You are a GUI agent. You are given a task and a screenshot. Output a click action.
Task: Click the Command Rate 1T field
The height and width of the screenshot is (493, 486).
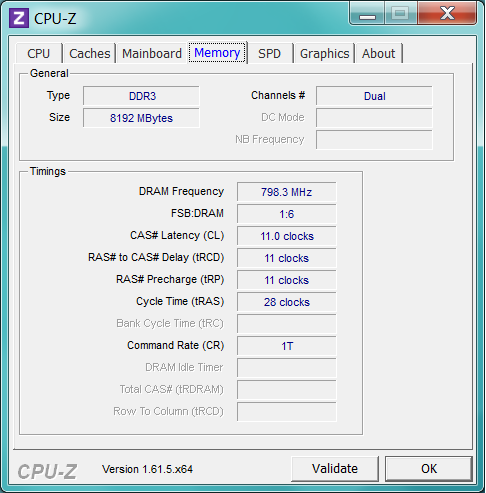[287, 346]
